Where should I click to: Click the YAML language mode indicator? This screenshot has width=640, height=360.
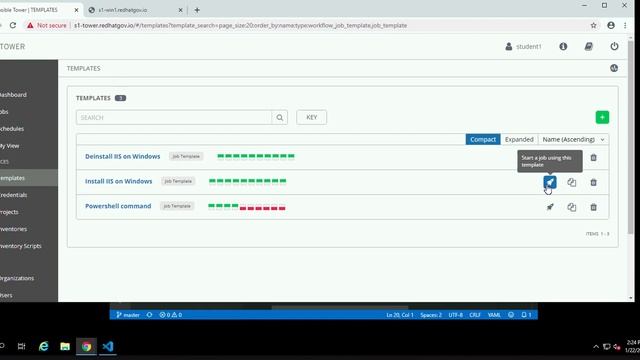[494, 315]
